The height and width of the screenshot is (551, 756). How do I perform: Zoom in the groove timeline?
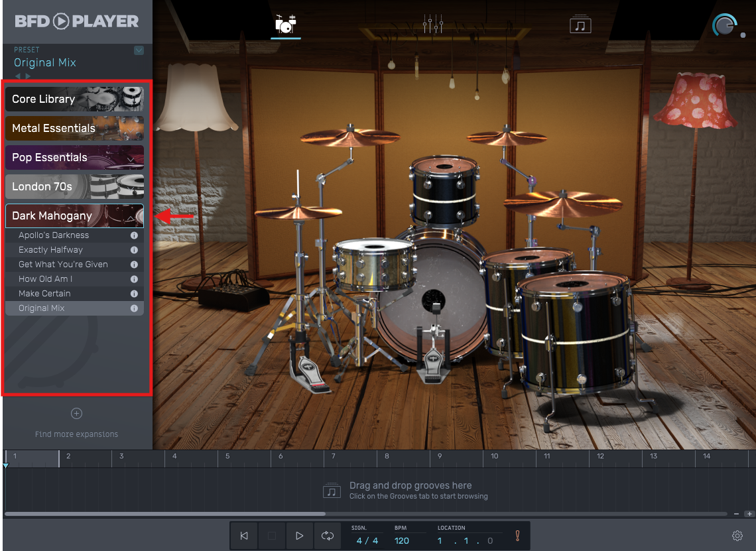click(x=749, y=514)
